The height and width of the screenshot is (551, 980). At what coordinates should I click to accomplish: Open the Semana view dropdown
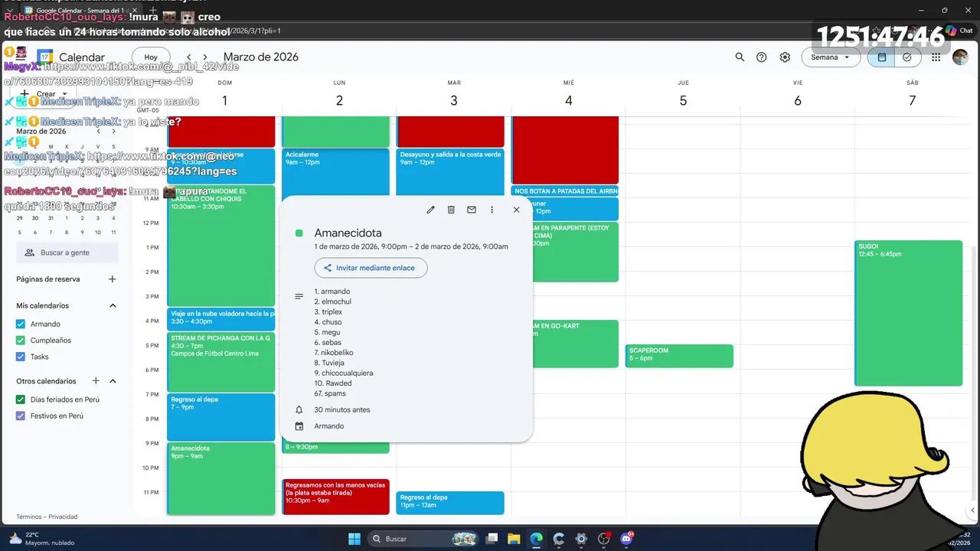pyautogui.click(x=831, y=57)
